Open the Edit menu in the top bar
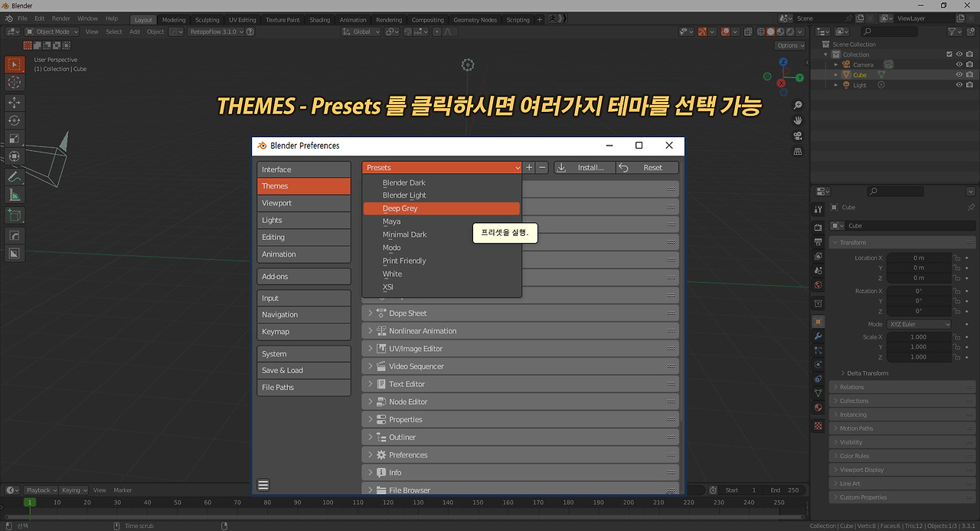The image size is (980, 531). [x=39, y=18]
